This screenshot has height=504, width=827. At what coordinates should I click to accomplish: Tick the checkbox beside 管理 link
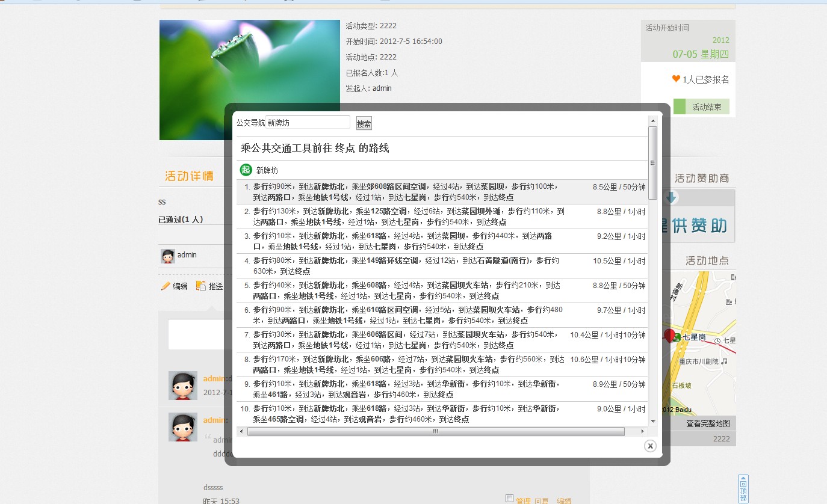[x=509, y=498]
